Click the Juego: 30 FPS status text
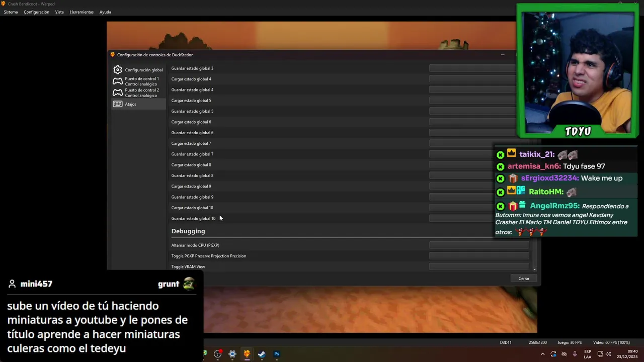The image size is (644, 362). pyautogui.click(x=570, y=342)
